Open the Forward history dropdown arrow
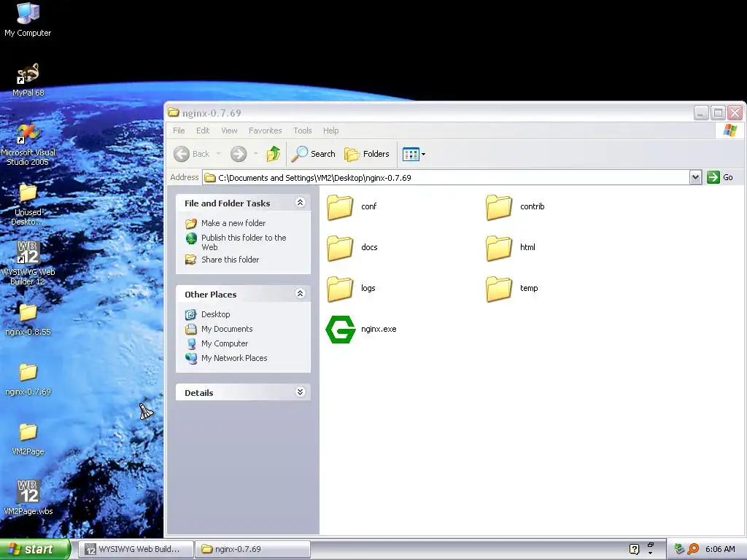 pos(256,154)
